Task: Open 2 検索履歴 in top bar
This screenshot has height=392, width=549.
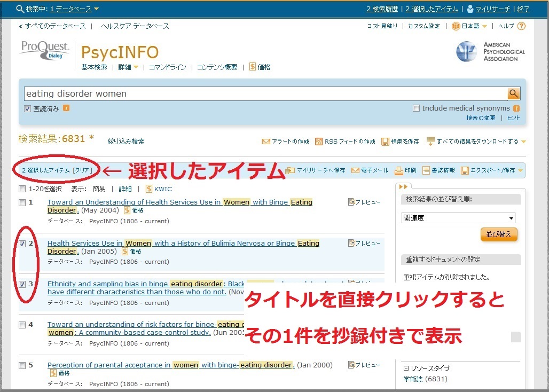Action: coord(382,9)
